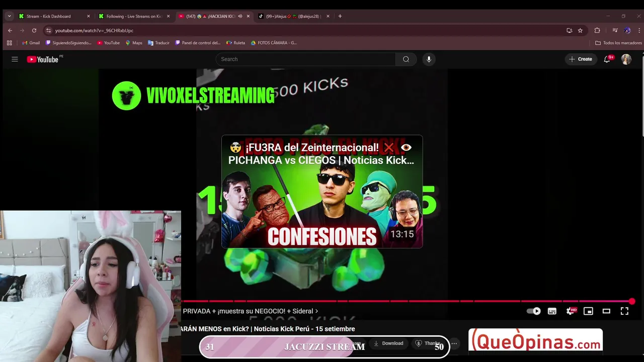Screen dimensions: 644x362
Task: Close the Stream - Kick Dashboard tab
Action: (x=89, y=16)
